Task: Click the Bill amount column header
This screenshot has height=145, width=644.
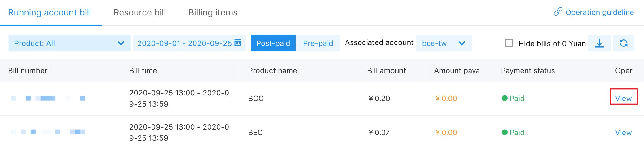Action: point(386,71)
